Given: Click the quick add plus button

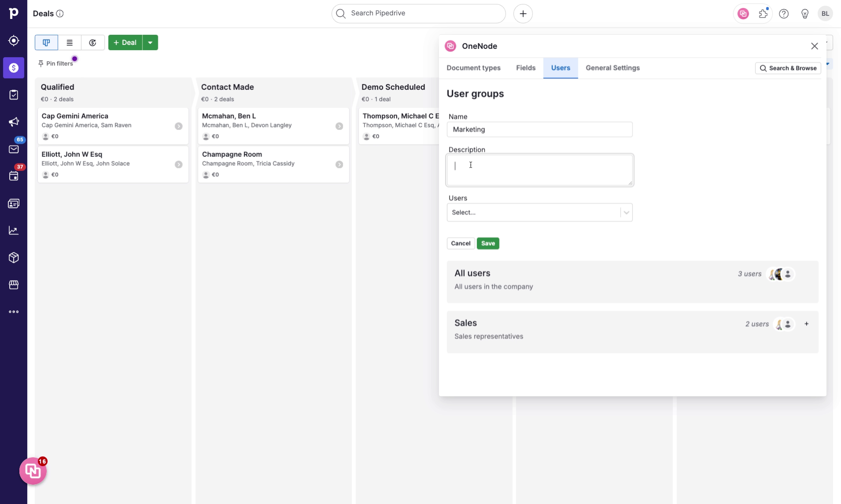Looking at the screenshot, I should pyautogui.click(x=523, y=14).
